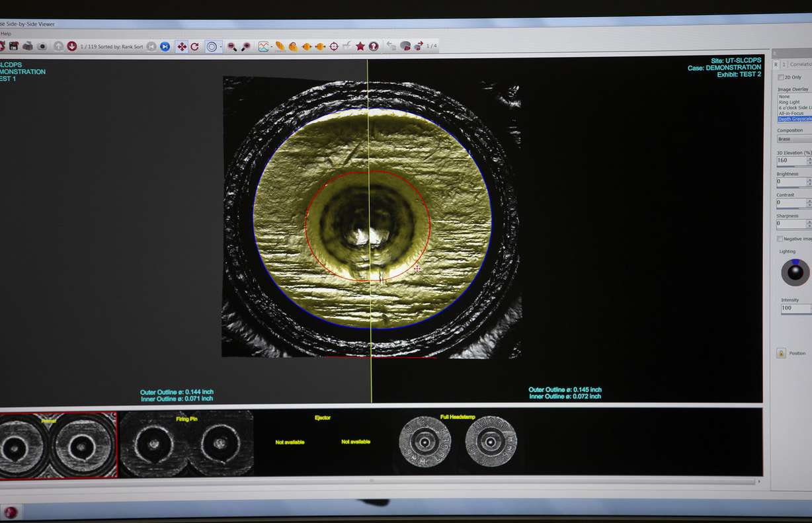Screen dimensions: 812x523
Task: Select the Rotate image tool
Action: [x=194, y=46]
